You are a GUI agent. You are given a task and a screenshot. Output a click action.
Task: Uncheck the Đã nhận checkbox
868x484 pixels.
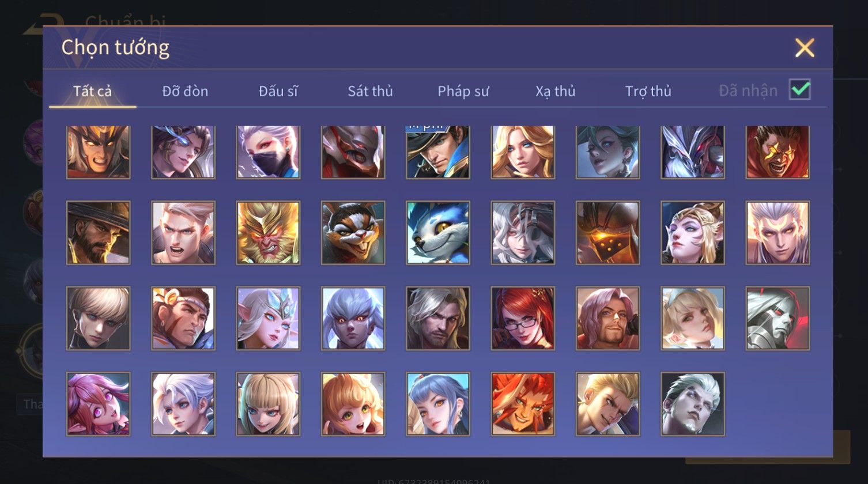click(x=799, y=89)
